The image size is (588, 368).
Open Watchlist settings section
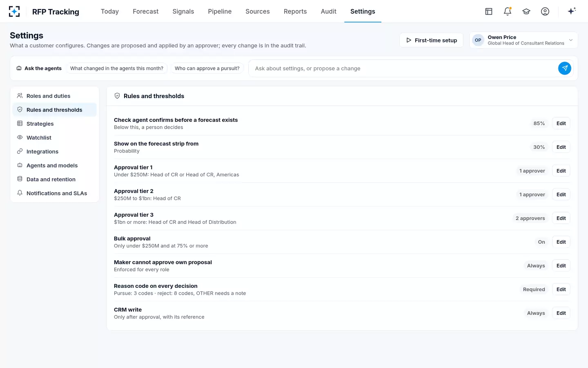(55, 137)
